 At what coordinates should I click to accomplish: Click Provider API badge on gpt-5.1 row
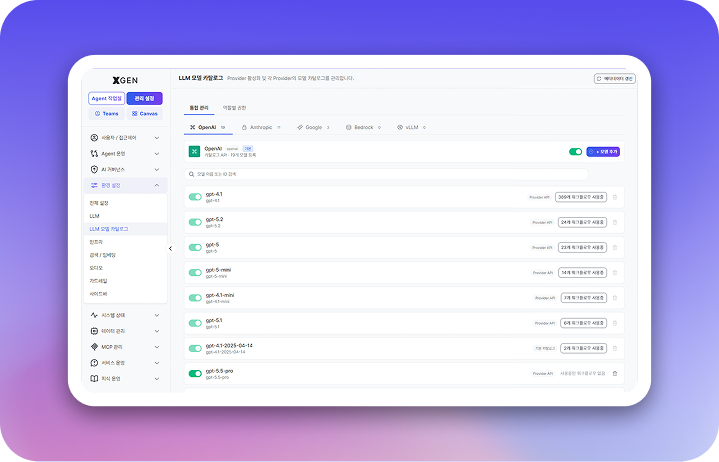544,323
